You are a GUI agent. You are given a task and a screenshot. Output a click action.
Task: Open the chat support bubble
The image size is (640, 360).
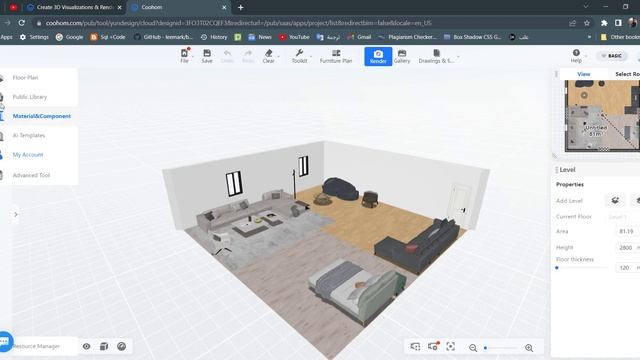click(x=6, y=341)
